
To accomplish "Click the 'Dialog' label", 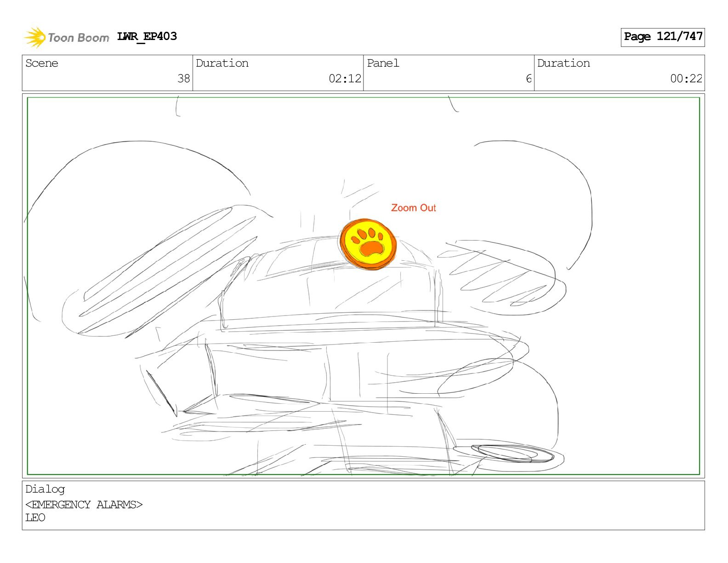I will 45,489.
